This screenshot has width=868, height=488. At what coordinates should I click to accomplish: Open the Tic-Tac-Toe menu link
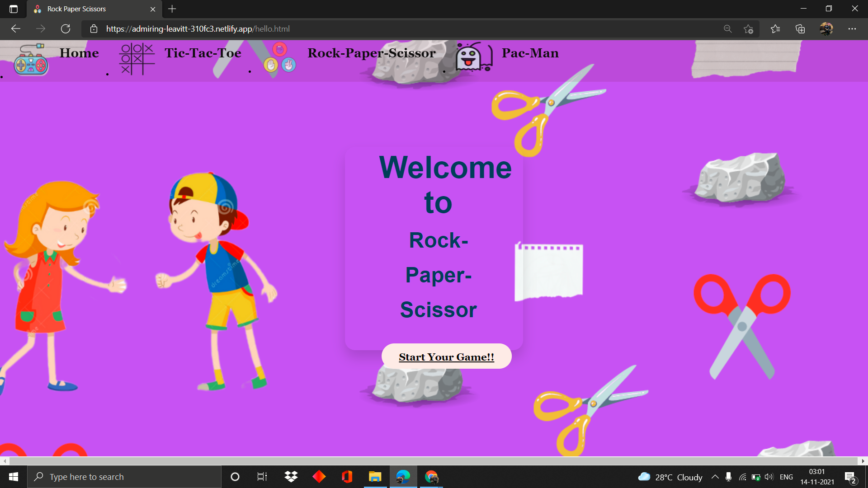point(203,53)
